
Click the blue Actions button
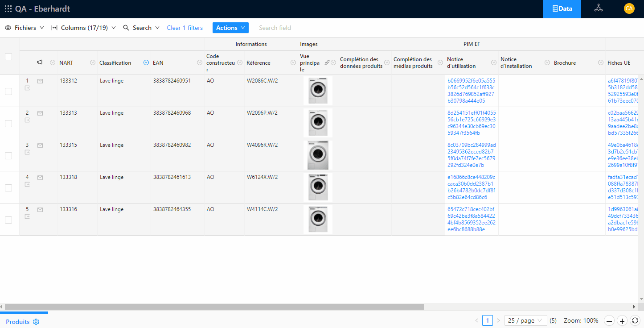point(230,28)
